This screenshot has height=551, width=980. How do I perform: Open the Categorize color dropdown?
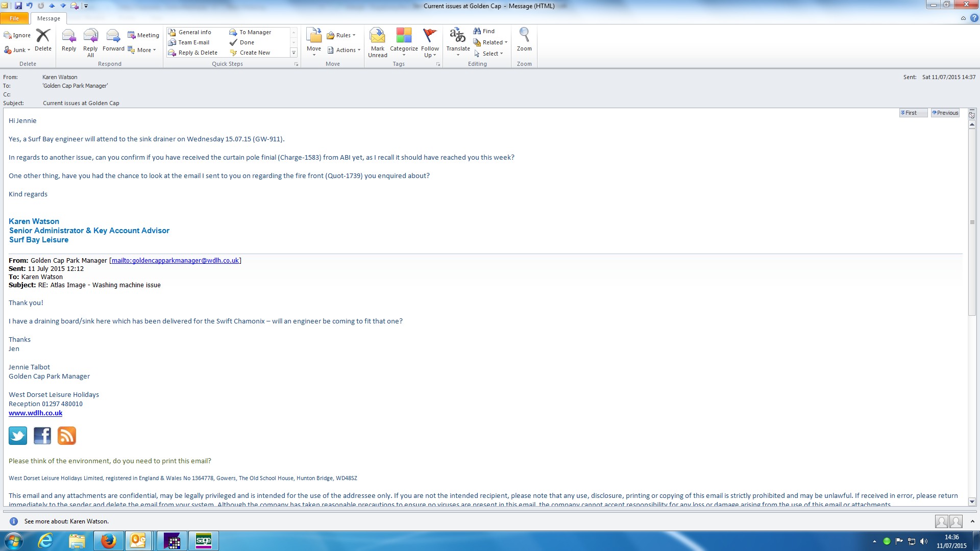click(x=404, y=41)
